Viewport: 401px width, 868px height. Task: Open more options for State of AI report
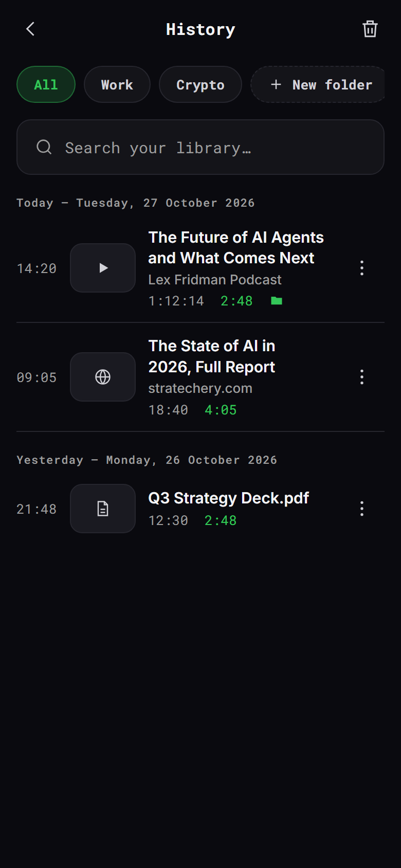[362, 377]
